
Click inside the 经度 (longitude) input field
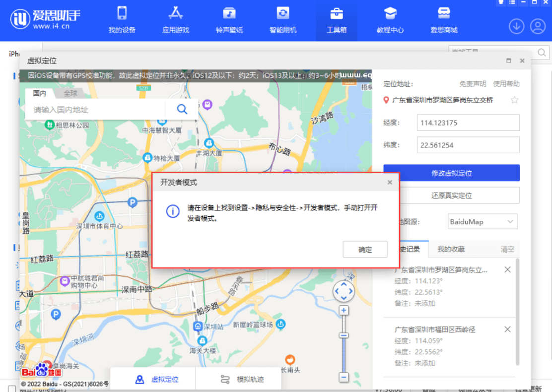(x=467, y=123)
